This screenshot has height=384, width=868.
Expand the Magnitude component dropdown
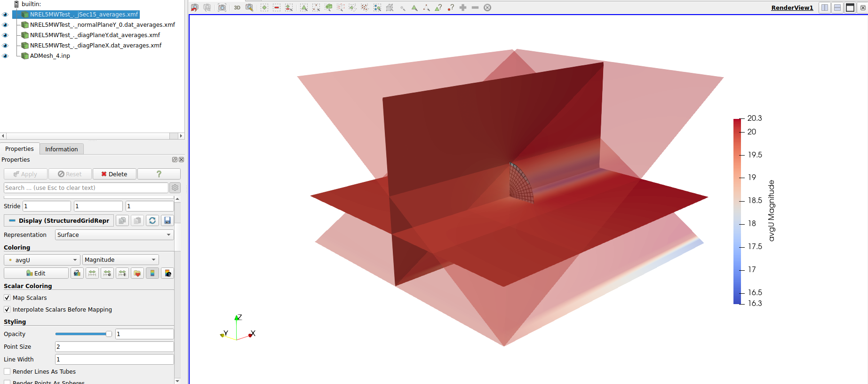tap(120, 260)
